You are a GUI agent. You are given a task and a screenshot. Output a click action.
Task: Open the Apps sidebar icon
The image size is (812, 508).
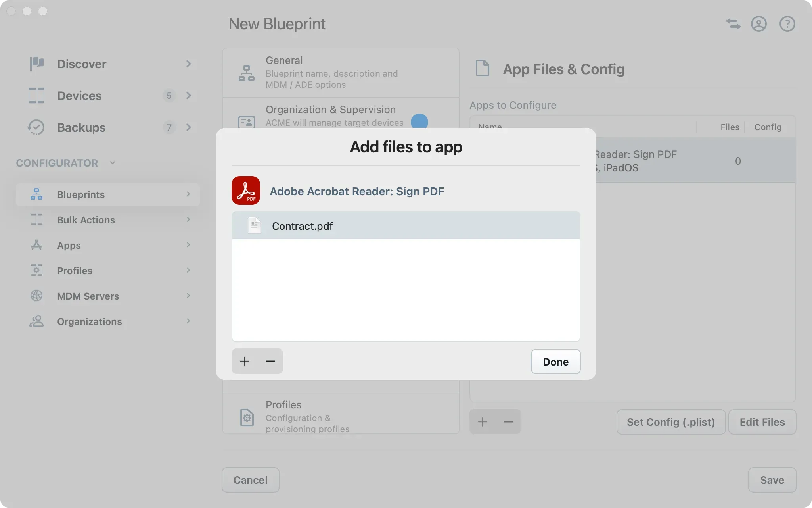36,245
